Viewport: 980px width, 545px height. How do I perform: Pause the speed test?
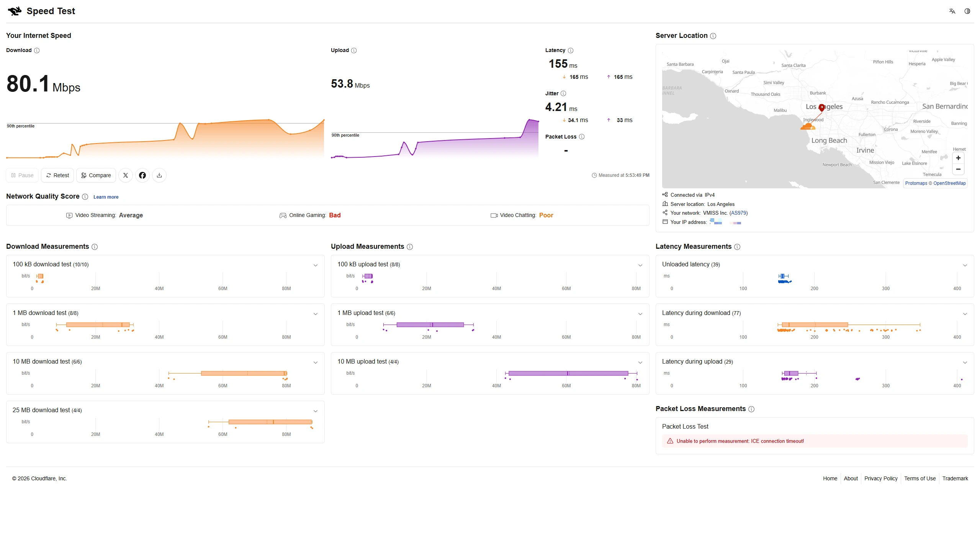(22, 175)
